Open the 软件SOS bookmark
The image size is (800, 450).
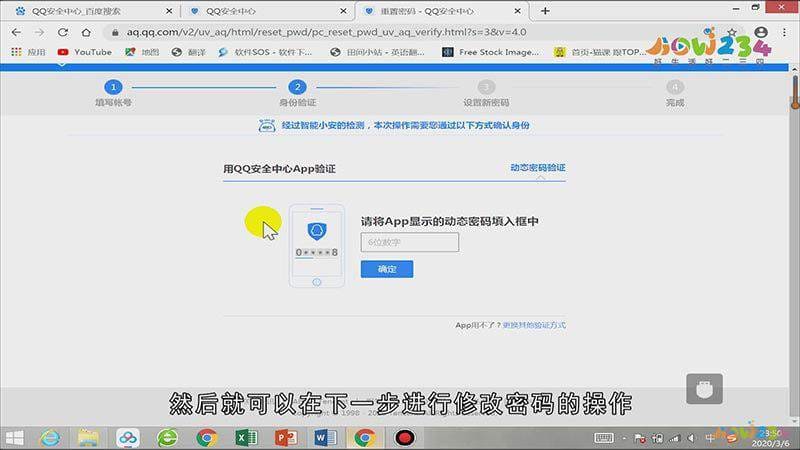tap(265, 52)
